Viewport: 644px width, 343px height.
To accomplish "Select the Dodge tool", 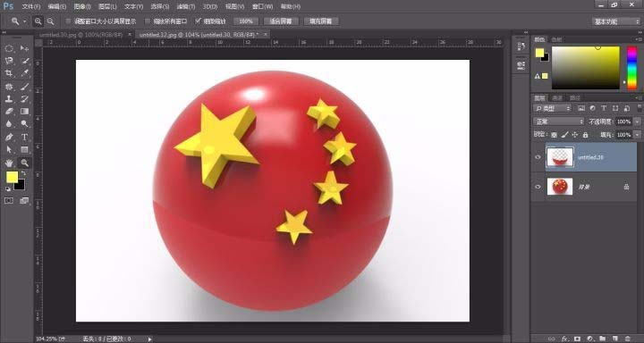I will coord(25,123).
